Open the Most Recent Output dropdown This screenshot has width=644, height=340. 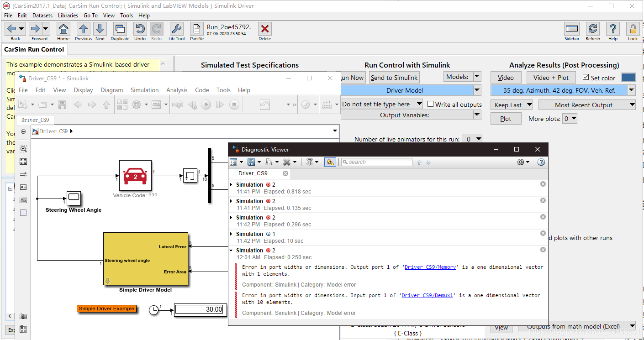(587, 105)
